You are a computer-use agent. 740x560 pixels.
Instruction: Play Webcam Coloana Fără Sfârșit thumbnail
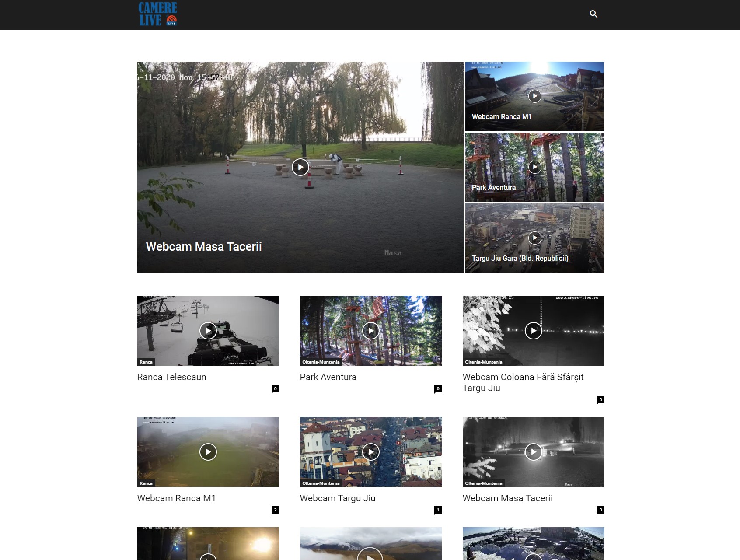click(x=534, y=331)
